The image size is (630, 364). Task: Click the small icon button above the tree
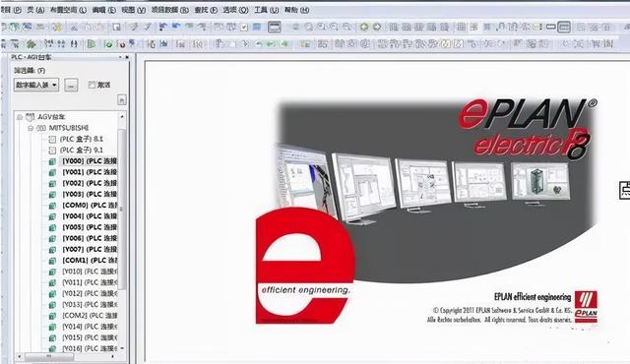tap(122, 99)
